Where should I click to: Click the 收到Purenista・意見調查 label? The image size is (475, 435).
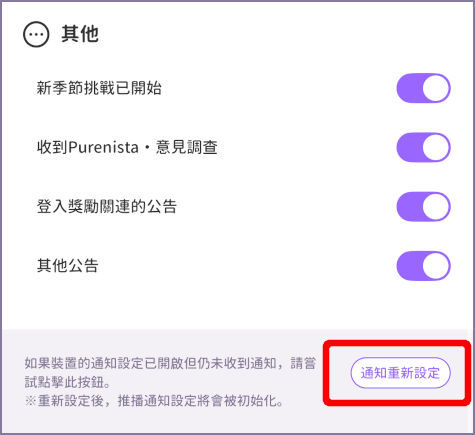coord(127,147)
